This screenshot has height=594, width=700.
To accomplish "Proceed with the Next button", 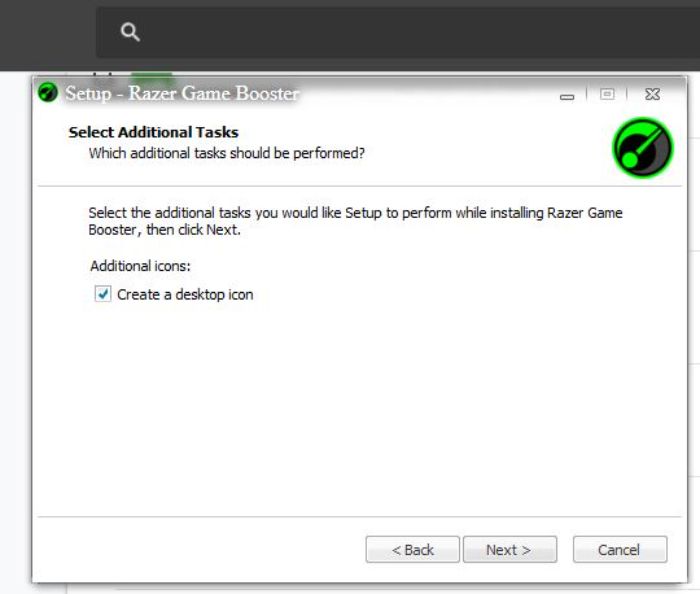I will pos(510,549).
